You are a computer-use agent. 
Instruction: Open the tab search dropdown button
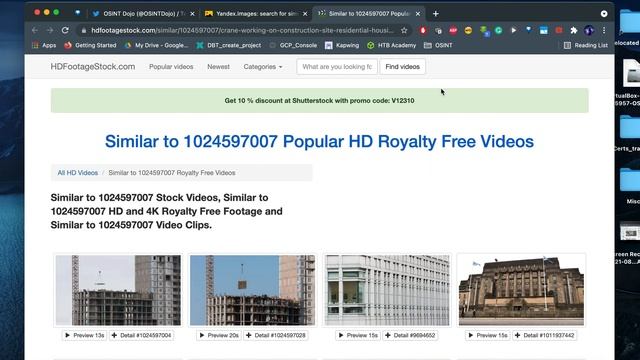click(x=604, y=13)
